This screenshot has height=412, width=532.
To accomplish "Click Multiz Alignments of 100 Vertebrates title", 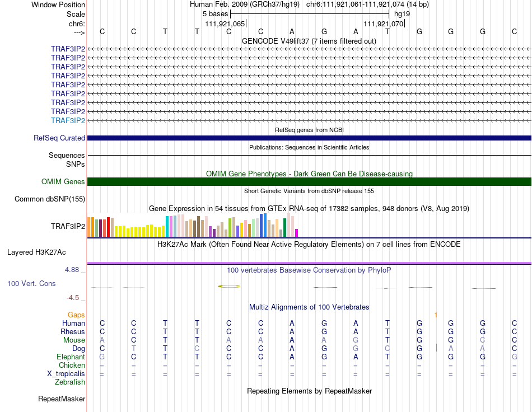I will click(x=309, y=307).
